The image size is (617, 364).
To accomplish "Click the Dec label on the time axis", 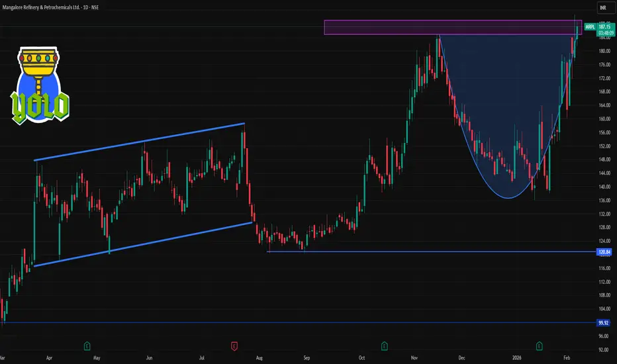I will click(x=461, y=358).
